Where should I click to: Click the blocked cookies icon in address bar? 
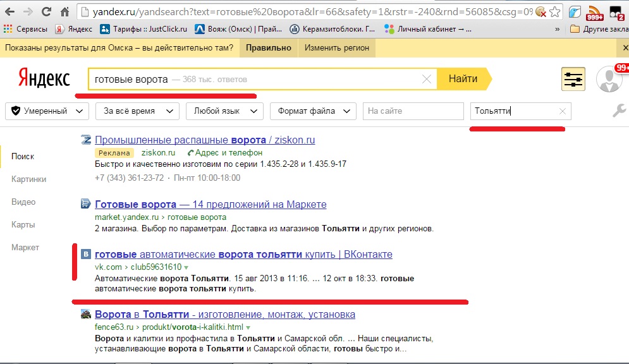(540, 12)
